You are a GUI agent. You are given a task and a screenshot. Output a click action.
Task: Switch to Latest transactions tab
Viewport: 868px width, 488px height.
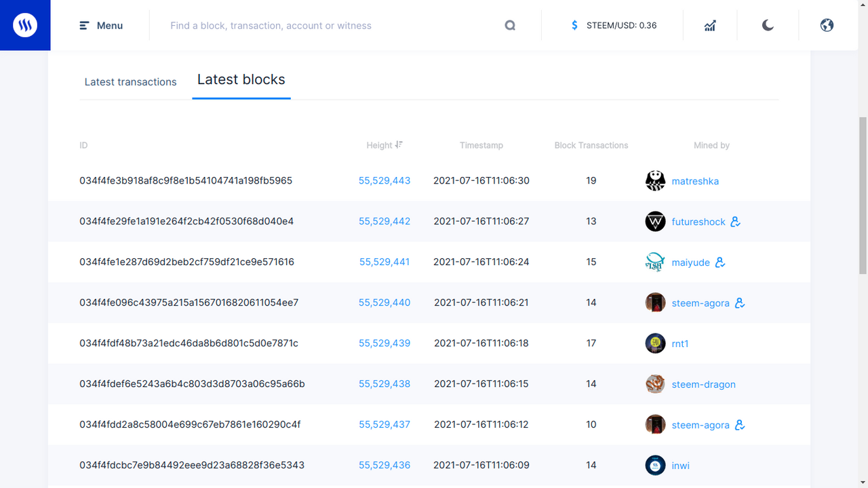pyautogui.click(x=130, y=82)
